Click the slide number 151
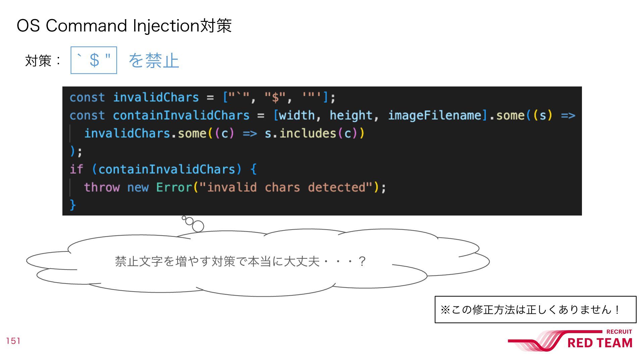Image resolution: width=644 pixels, height=362 pixels. click(x=13, y=341)
